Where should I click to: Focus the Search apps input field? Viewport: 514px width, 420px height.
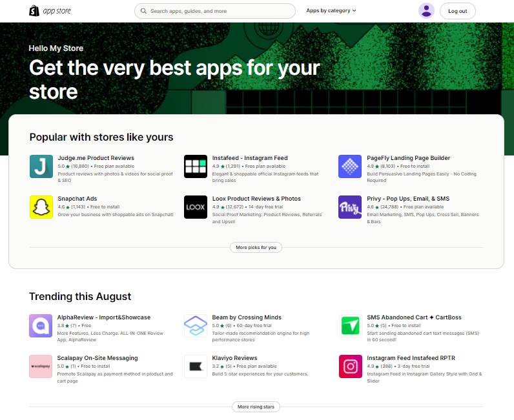(x=215, y=11)
